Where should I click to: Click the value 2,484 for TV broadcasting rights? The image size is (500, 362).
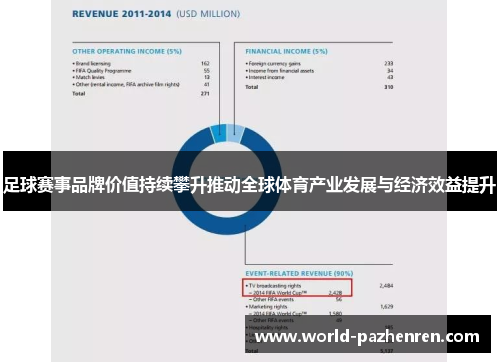click(386, 286)
